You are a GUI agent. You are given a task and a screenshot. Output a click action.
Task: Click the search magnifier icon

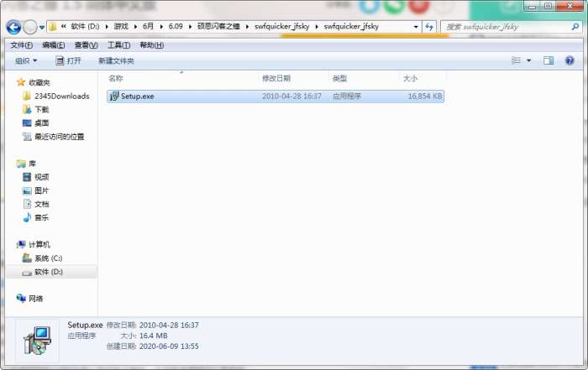pyautogui.click(x=575, y=27)
